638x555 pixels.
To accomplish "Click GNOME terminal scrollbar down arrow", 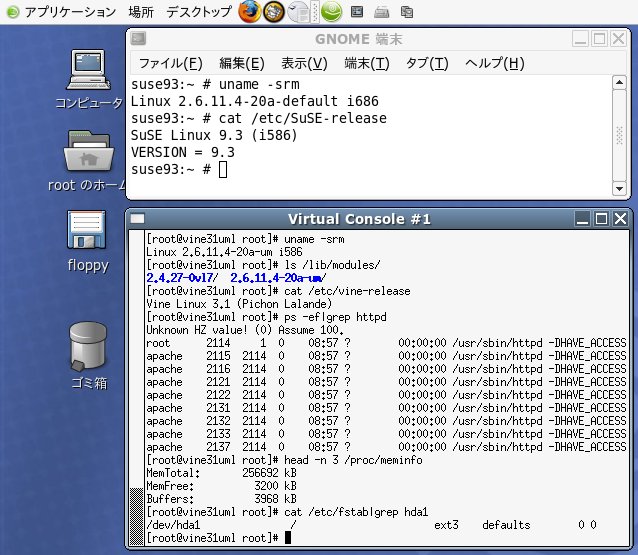I will 619,188.
